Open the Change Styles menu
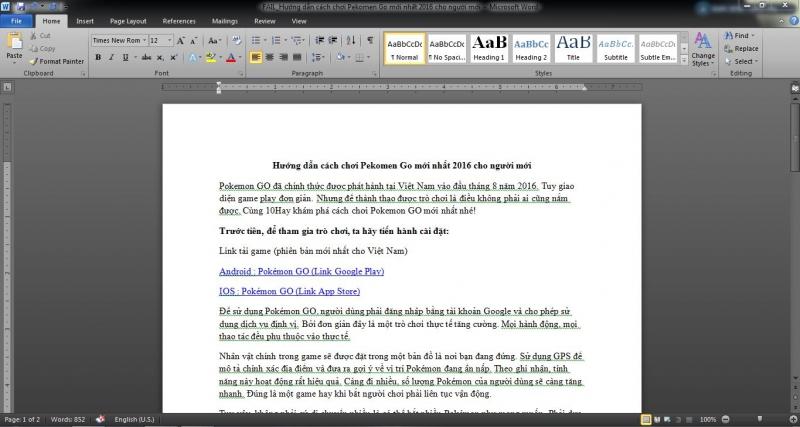Viewport: 800px width, 427px height. (x=703, y=50)
